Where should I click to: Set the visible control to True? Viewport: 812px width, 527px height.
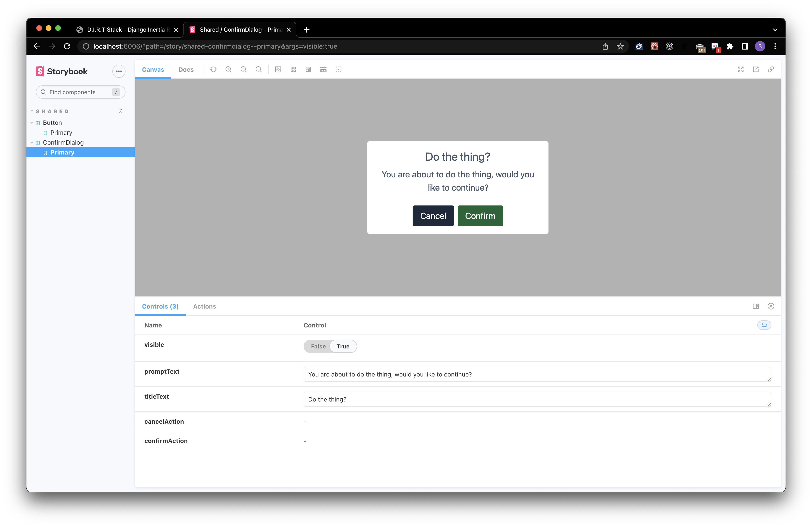[x=343, y=346]
